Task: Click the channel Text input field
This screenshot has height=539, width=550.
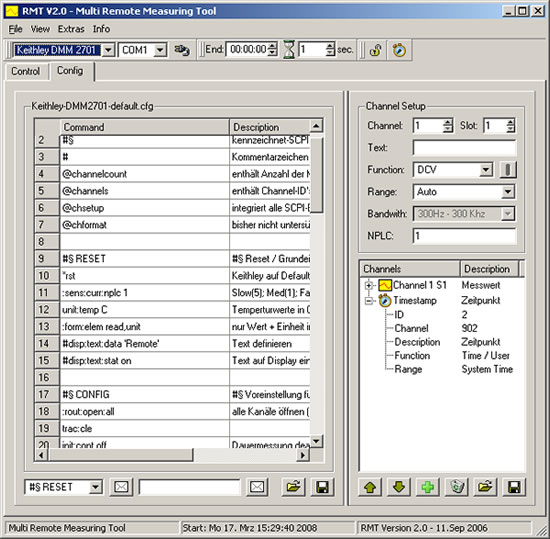Action: coord(464,148)
